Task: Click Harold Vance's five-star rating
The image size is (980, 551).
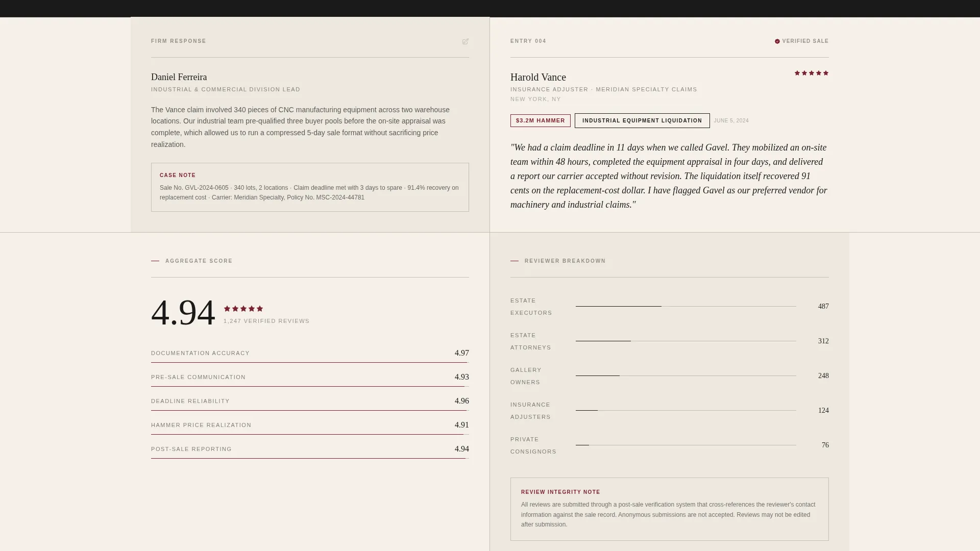Action: pyautogui.click(x=812, y=73)
